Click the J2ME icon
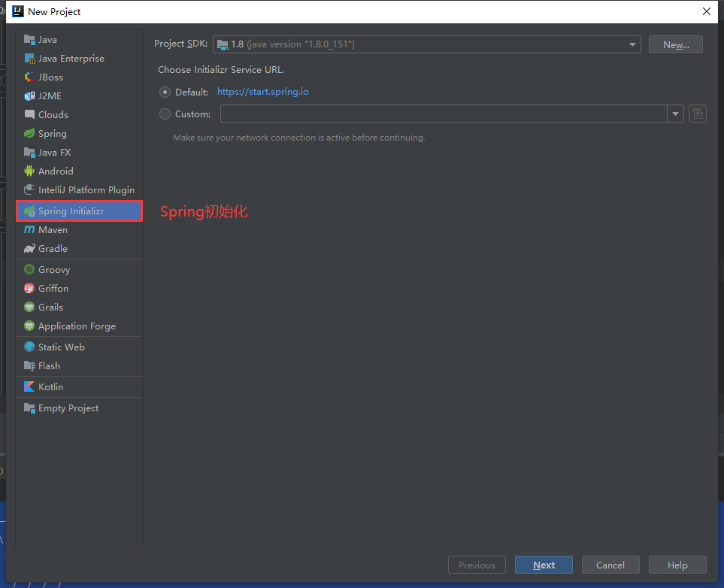 (x=29, y=96)
